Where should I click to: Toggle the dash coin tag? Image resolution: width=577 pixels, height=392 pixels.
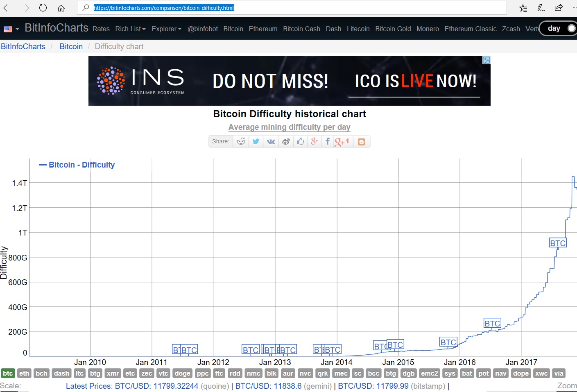(61, 373)
